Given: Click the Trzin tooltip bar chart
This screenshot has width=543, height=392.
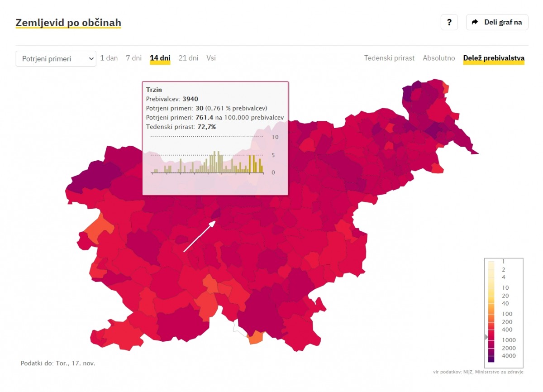Looking at the screenshot, I should [x=208, y=164].
